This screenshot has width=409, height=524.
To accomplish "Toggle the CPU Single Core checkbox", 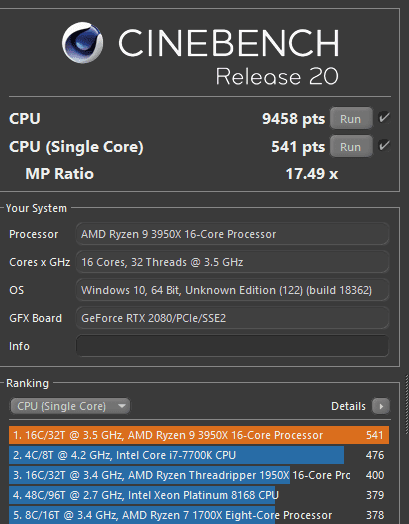I will pyautogui.click(x=384, y=146).
